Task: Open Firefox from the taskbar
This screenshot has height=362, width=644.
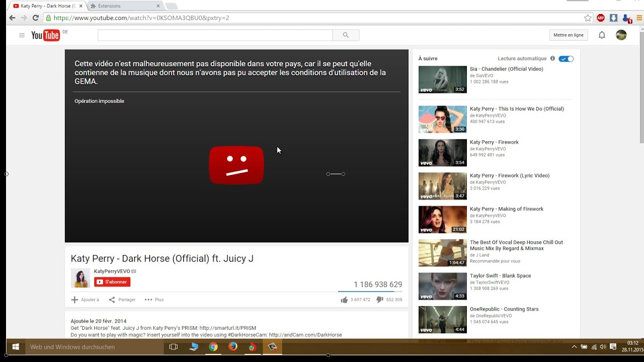Action: (x=232, y=347)
